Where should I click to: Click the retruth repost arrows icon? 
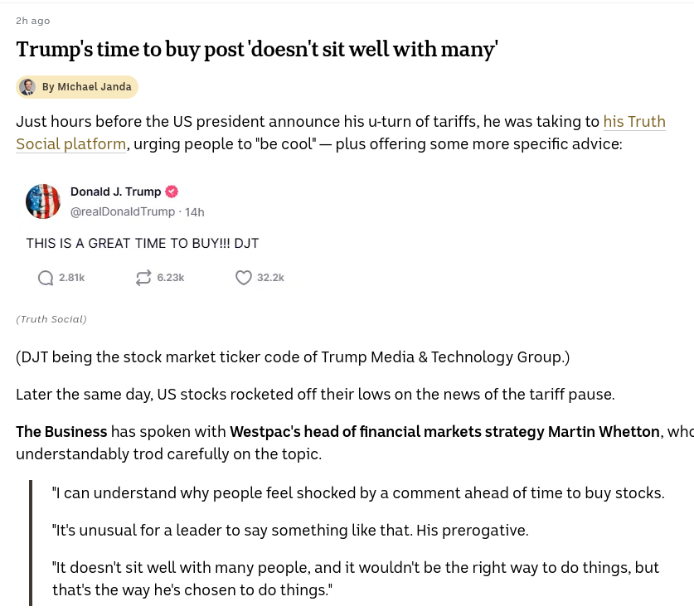coord(143,278)
